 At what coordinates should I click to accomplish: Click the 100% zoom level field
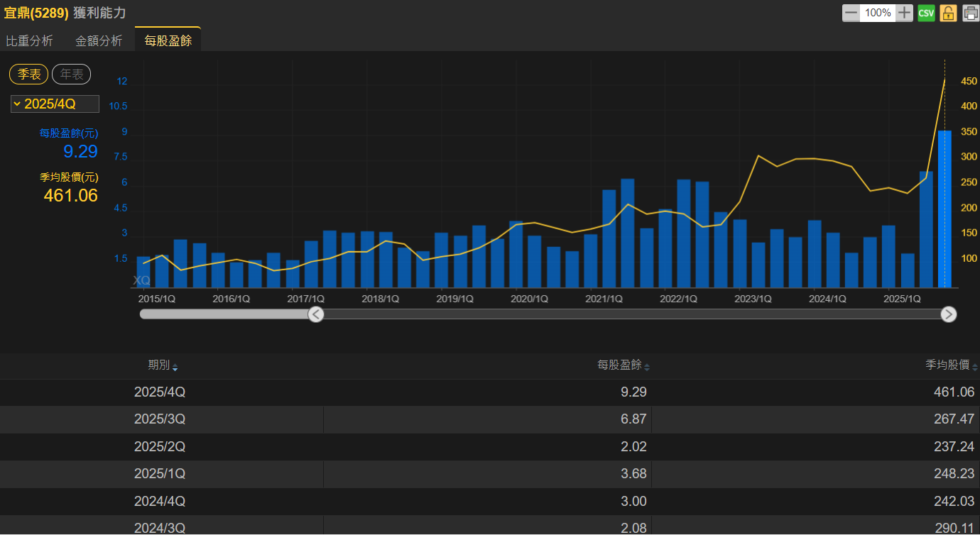tap(878, 13)
